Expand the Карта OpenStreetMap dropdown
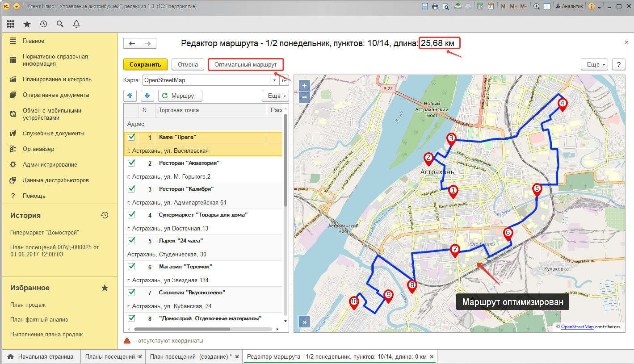This screenshot has width=634, height=364. pos(274,80)
